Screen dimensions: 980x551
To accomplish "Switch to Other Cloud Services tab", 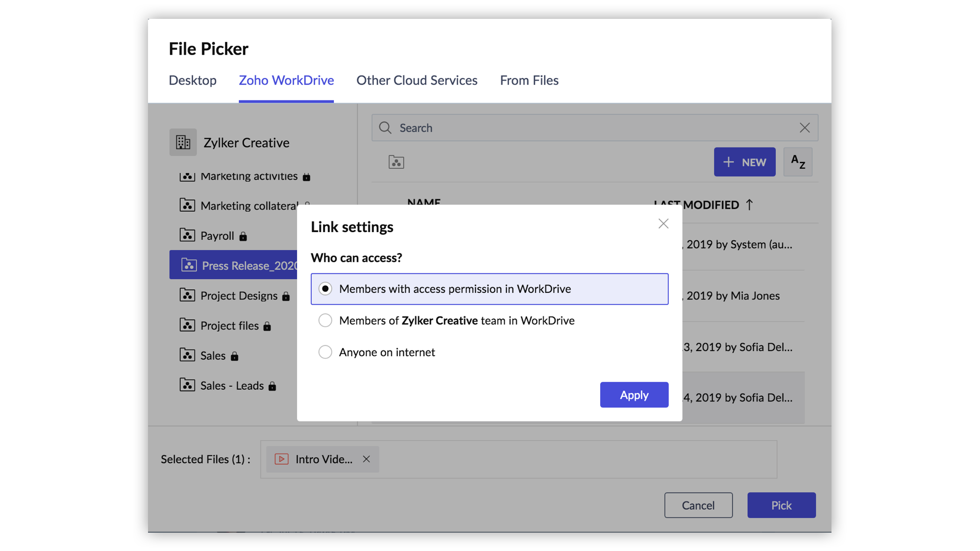I will [416, 81].
